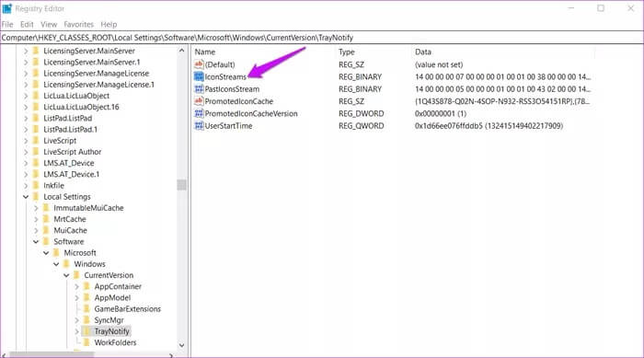Screen dimensions: 644x358
Task: Click the ListPad.ListPad folder icon
Action: (x=36, y=118)
